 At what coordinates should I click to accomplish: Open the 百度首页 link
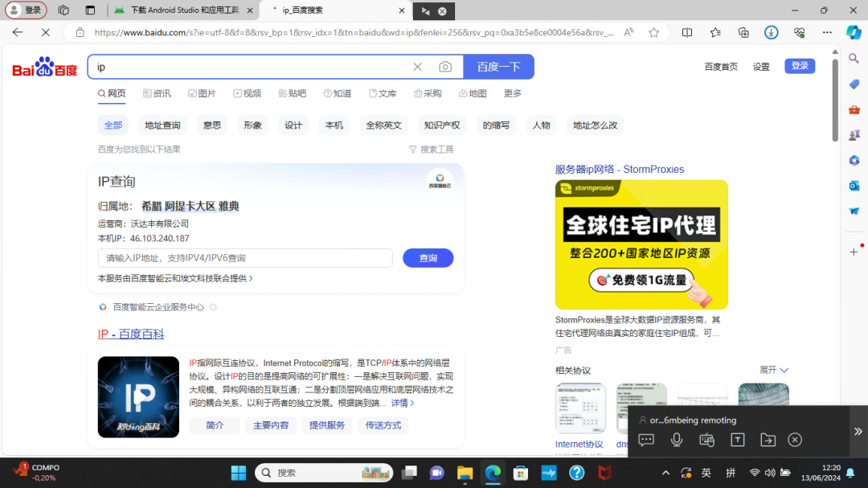[x=721, y=67]
